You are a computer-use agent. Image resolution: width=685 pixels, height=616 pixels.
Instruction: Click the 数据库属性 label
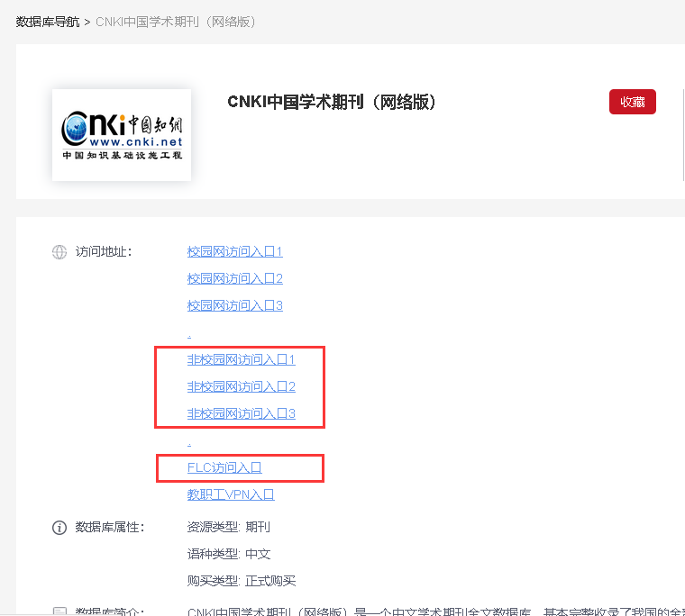[110, 528]
